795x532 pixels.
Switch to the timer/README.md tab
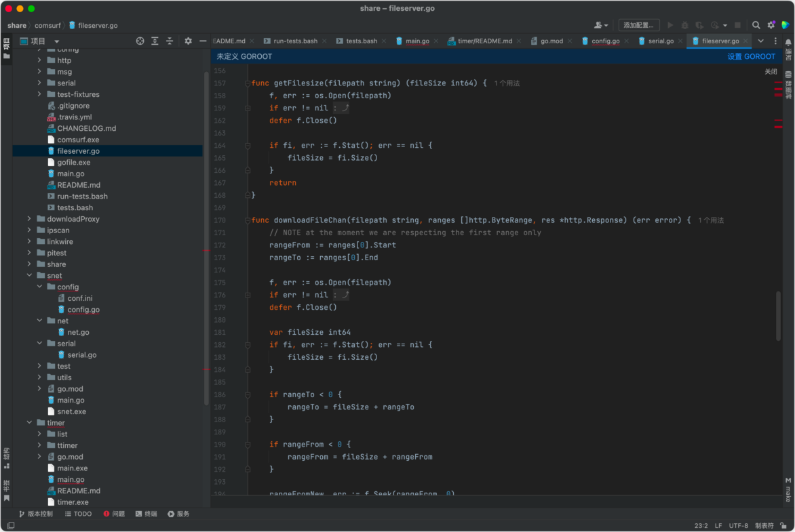click(485, 41)
